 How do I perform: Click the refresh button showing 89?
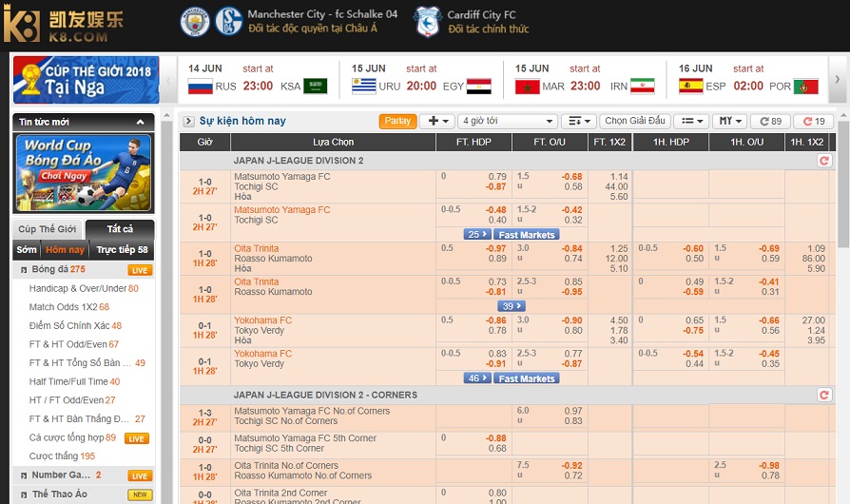[769, 122]
